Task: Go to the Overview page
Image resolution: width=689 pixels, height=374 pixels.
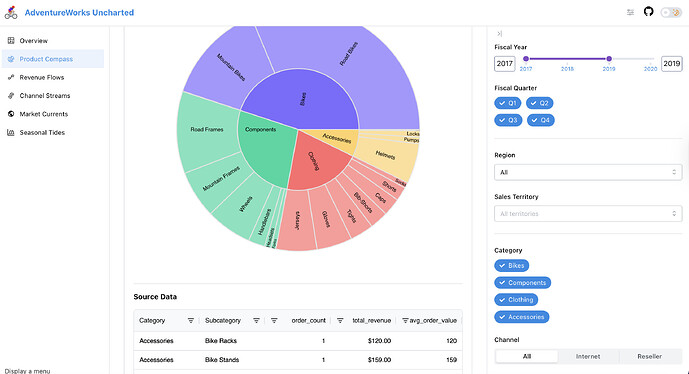Action: [53, 40]
